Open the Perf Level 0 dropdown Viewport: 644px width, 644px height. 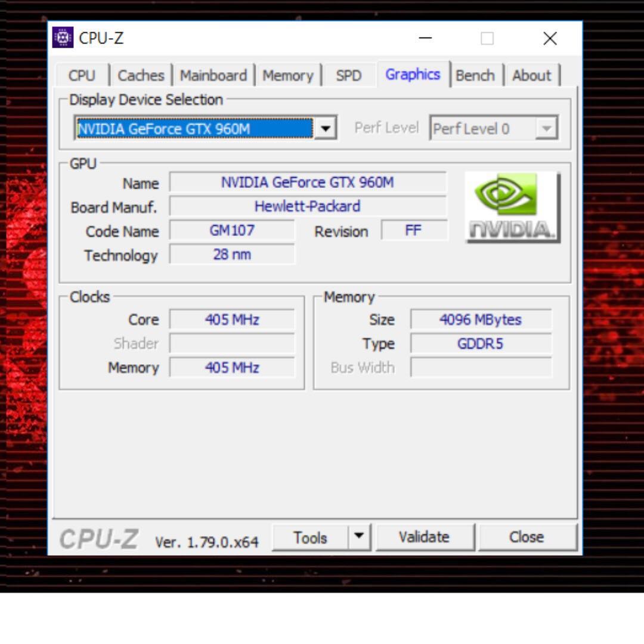[x=494, y=128]
